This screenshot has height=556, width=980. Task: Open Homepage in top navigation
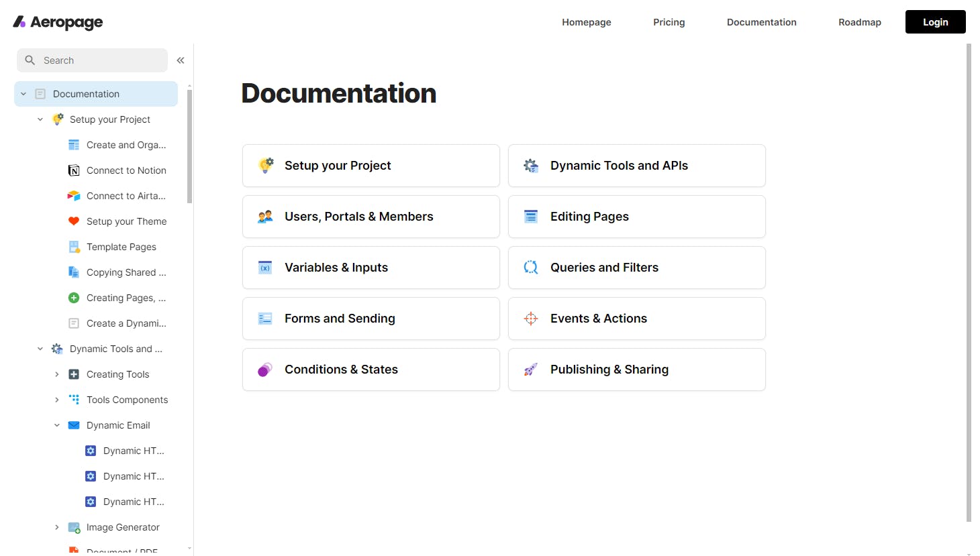[x=587, y=22]
